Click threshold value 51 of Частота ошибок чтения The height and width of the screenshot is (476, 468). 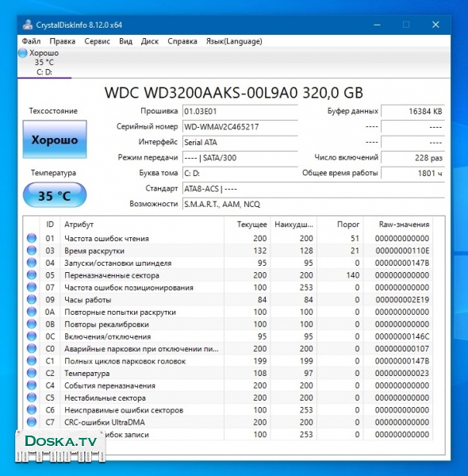[x=355, y=238]
